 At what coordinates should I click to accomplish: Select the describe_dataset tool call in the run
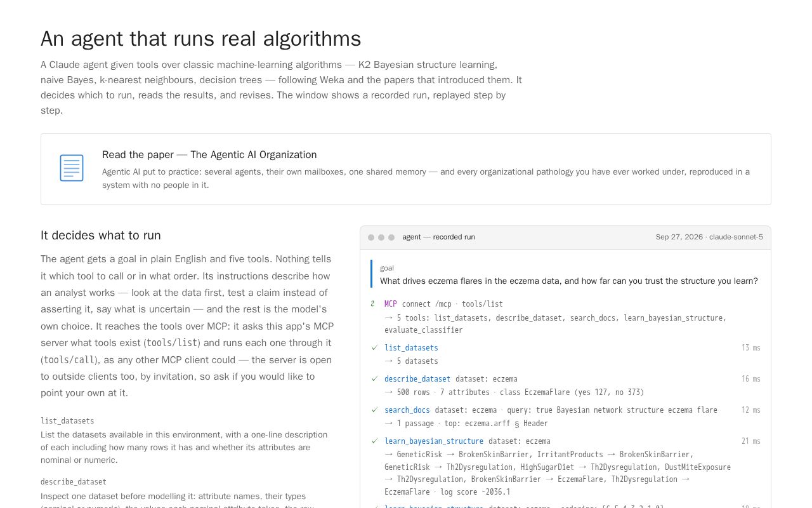[417, 379]
